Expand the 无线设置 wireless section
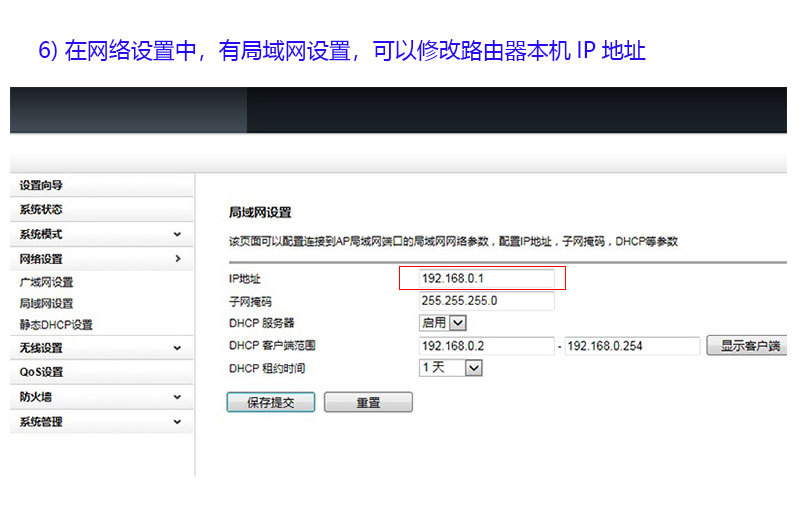Screen dimensions: 800x505 pos(100,348)
